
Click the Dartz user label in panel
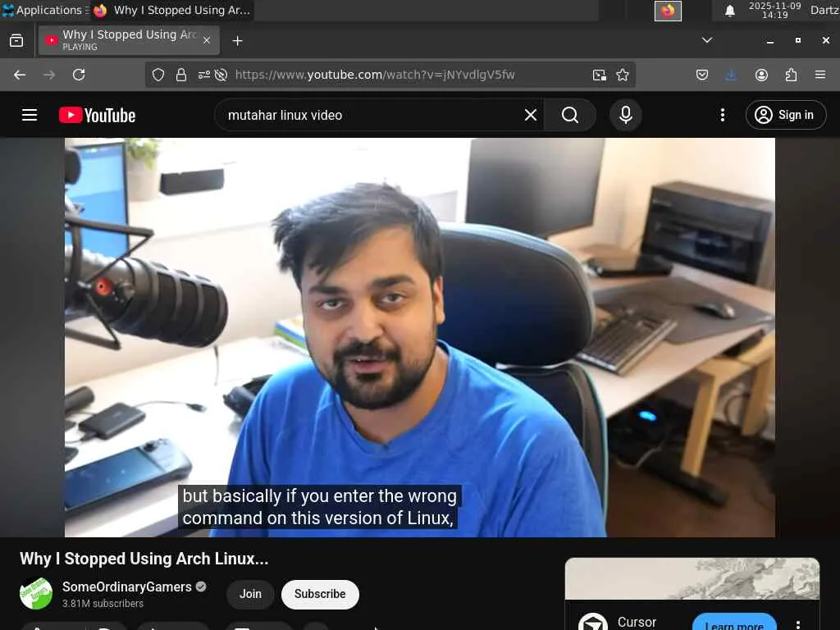pyautogui.click(x=824, y=10)
